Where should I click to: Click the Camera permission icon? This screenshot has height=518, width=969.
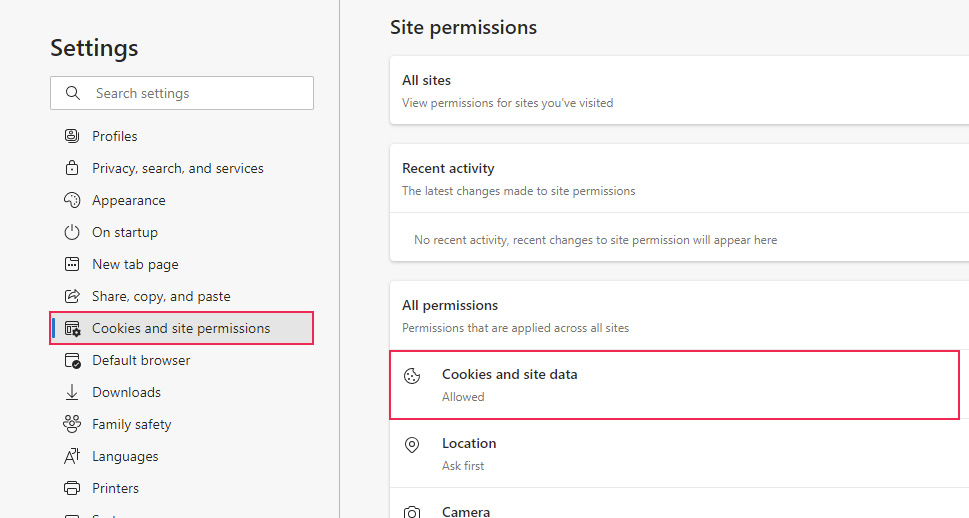[411, 512]
